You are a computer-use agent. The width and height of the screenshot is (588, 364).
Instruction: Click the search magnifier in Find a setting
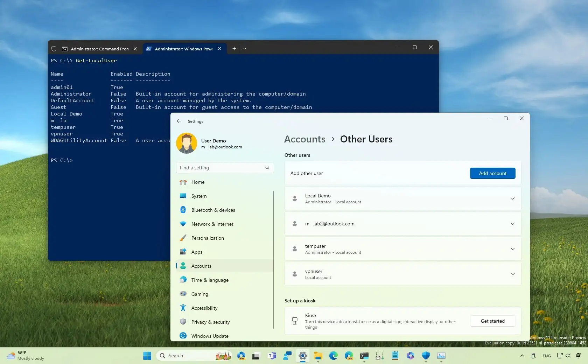coord(267,168)
